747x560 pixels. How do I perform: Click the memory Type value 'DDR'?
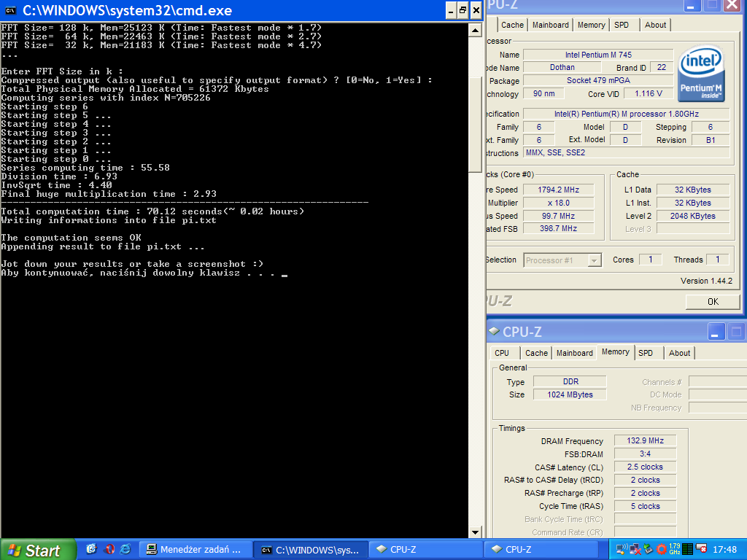[570, 381]
